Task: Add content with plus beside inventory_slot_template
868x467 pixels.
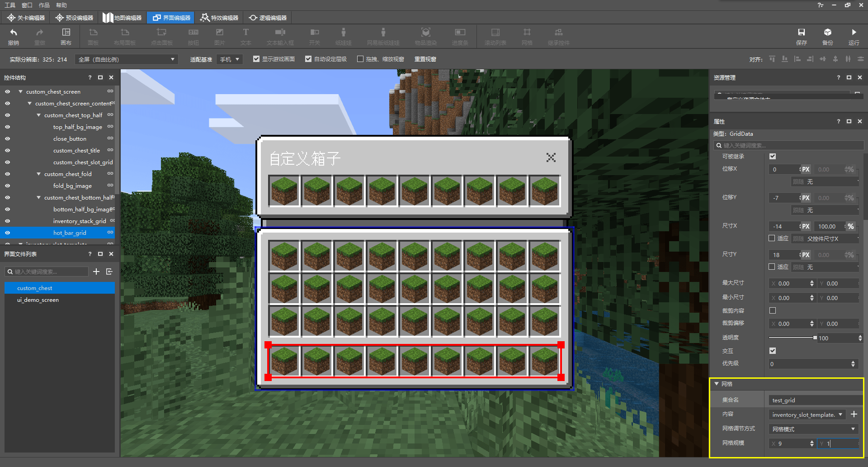Action: 854,414
